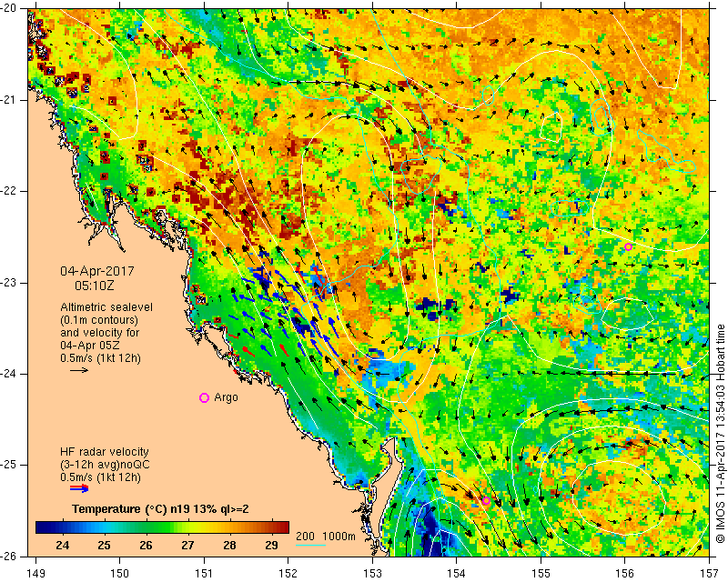Click the latitude axis label -21
This screenshot has height=582, width=728.
click(9, 99)
